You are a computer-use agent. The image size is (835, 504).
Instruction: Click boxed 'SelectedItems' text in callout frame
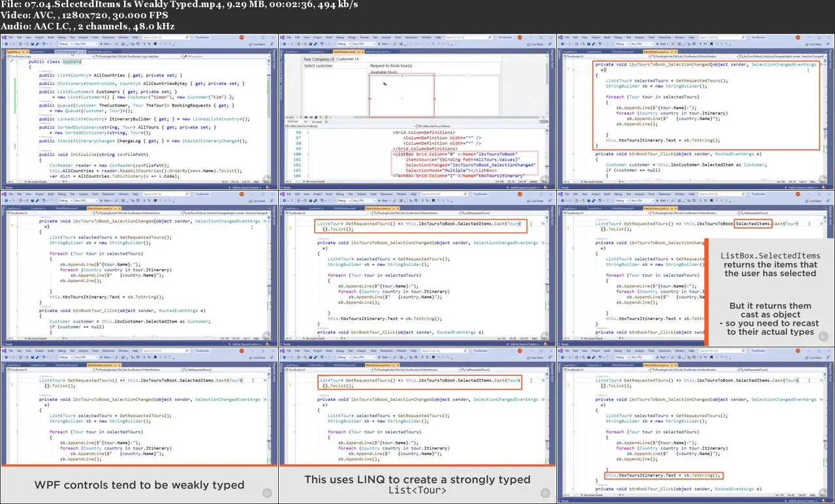(x=753, y=224)
